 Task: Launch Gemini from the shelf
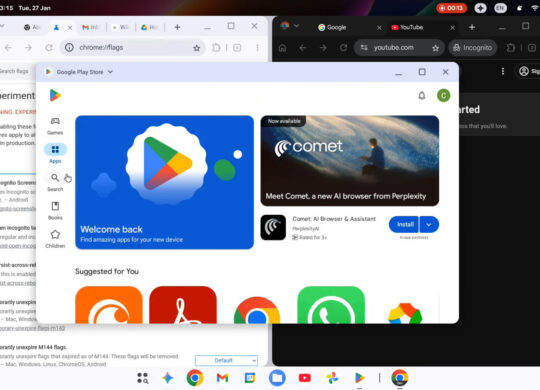[x=168, y=378]
